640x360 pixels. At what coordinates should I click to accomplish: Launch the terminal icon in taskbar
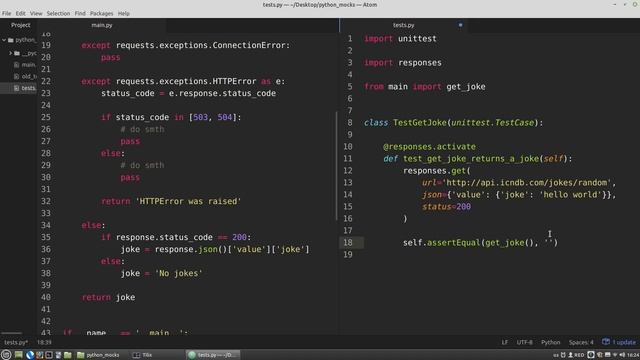point(49,355)
